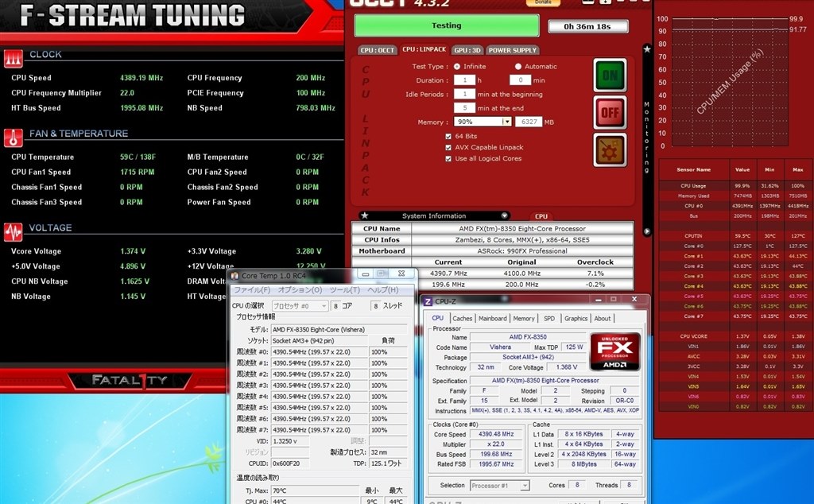Viewport: 814px width, 504px height.
Task: Open the オプション(O) menu in Core Temp
Action: tap(300, 289)
